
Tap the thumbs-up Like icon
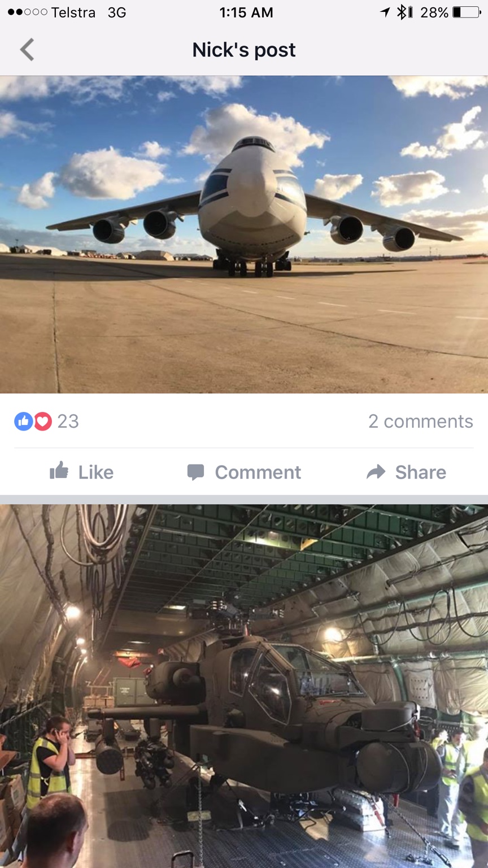click(59, 471)
